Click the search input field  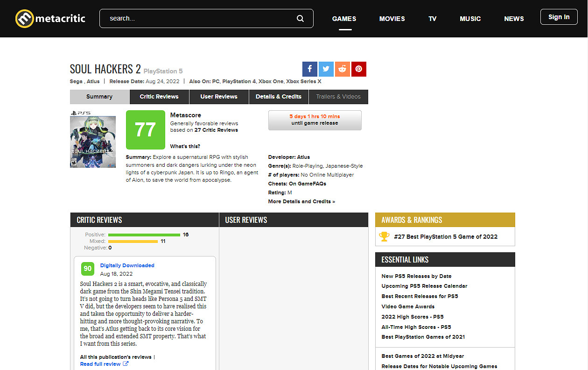pyautogui.click(x=198, y=19)
